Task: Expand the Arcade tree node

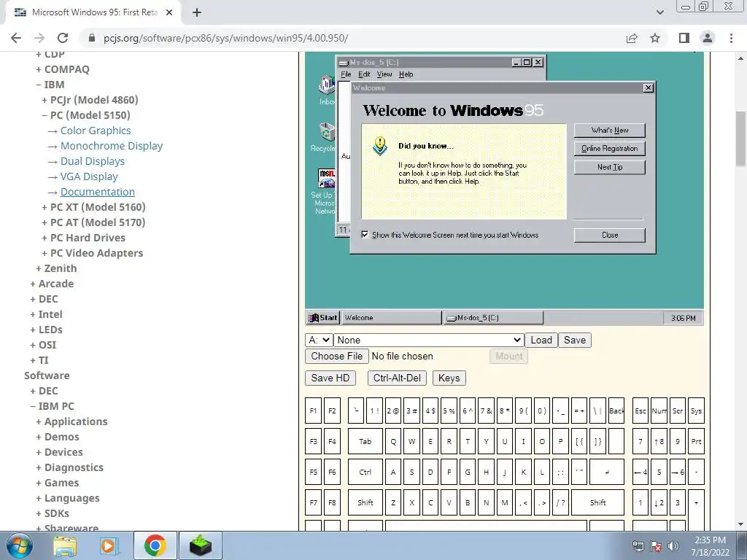Action: pyautogui.click(x=52, y=284)
